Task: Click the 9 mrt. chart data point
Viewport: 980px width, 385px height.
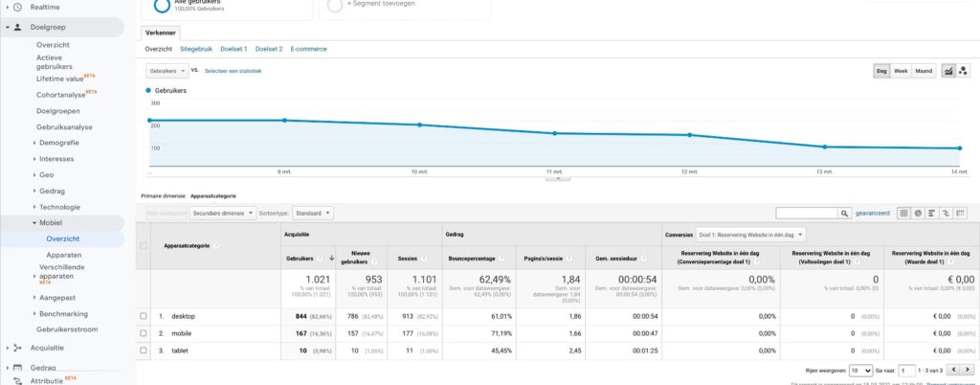Action: [284, 120]
